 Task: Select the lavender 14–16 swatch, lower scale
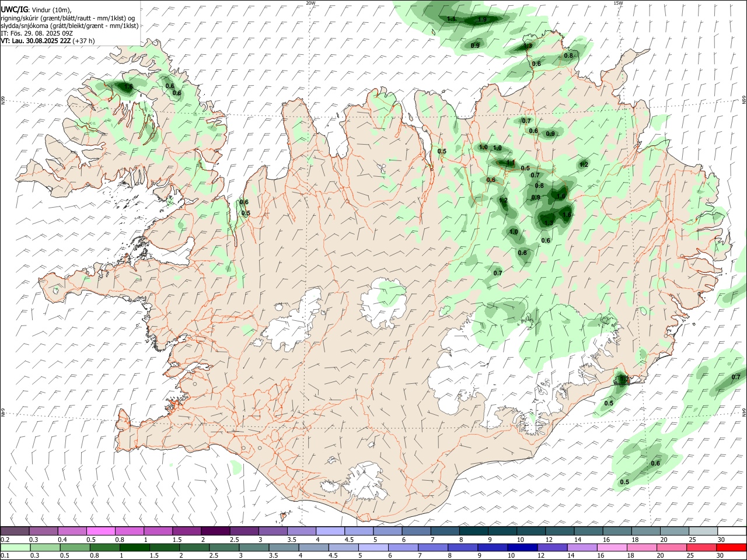tap(582, 548)
